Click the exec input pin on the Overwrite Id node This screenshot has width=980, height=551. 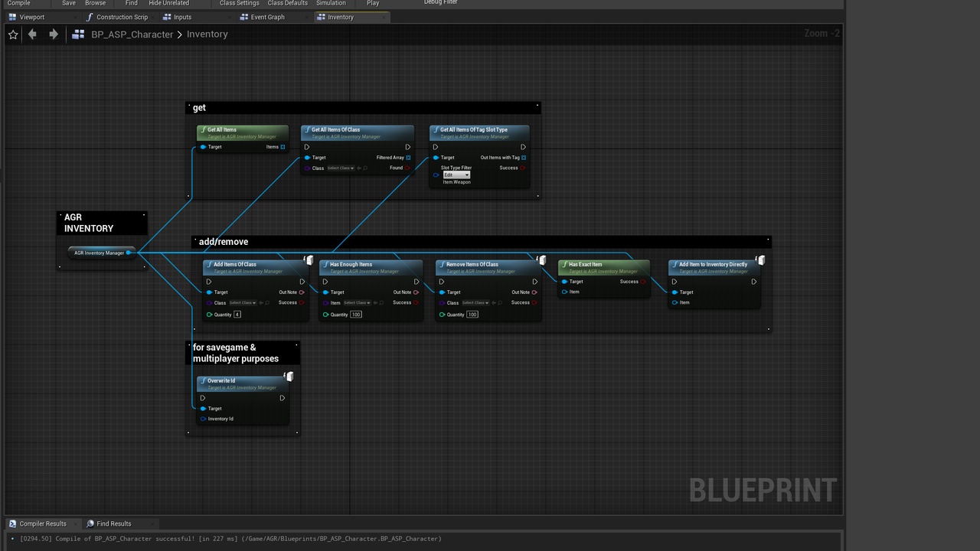[x=203, y=398]
